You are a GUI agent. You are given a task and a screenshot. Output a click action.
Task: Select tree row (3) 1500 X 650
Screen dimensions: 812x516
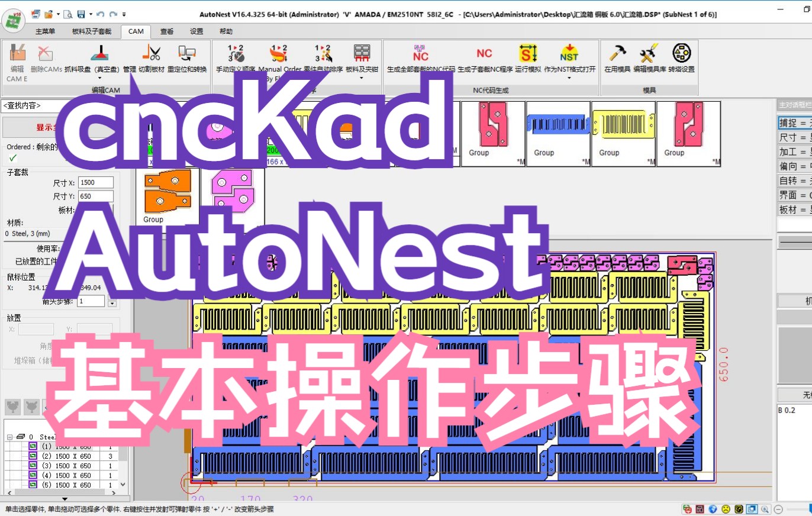coord(66,466)
